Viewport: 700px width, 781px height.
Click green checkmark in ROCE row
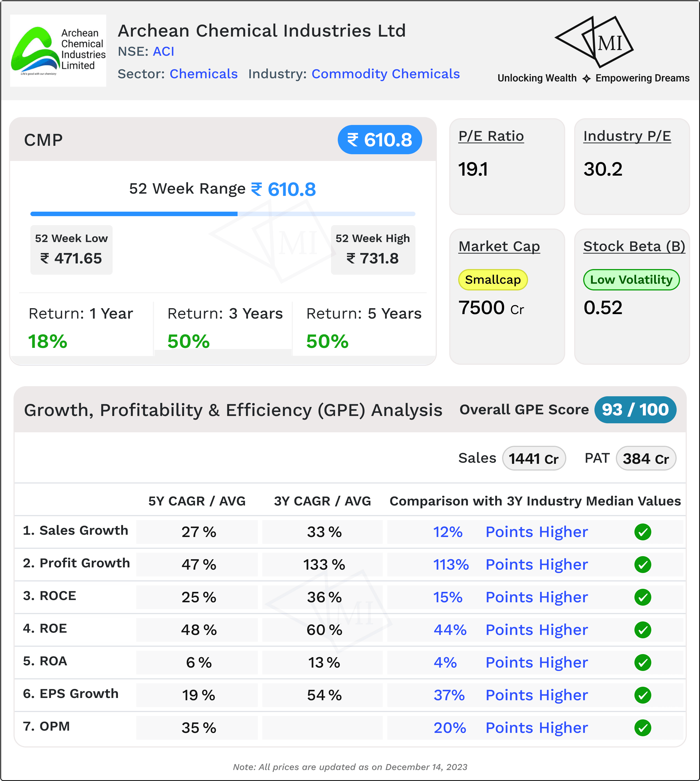[x=642, y=597]
